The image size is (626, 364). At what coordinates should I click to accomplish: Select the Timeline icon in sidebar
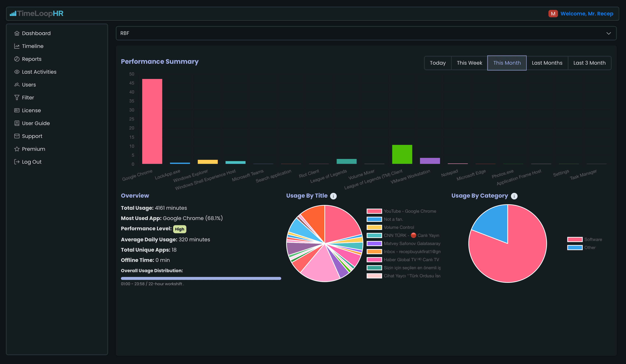coord(17,46)
